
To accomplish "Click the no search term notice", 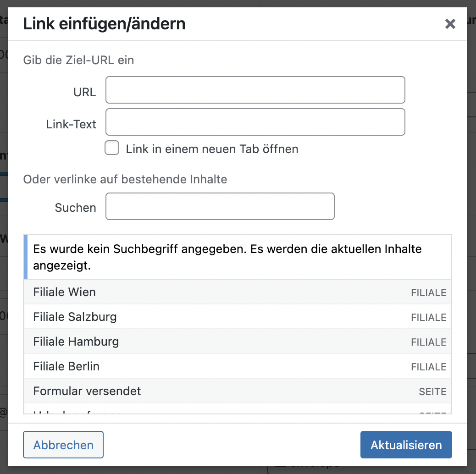I will (x=227, y=257).
